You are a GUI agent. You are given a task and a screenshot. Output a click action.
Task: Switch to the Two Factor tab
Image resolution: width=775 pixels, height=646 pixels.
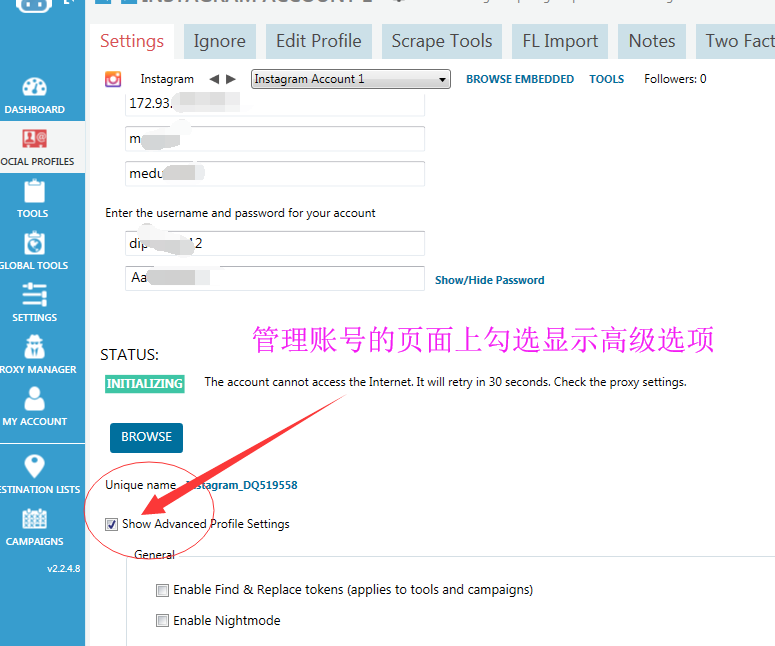pos(735,41)
